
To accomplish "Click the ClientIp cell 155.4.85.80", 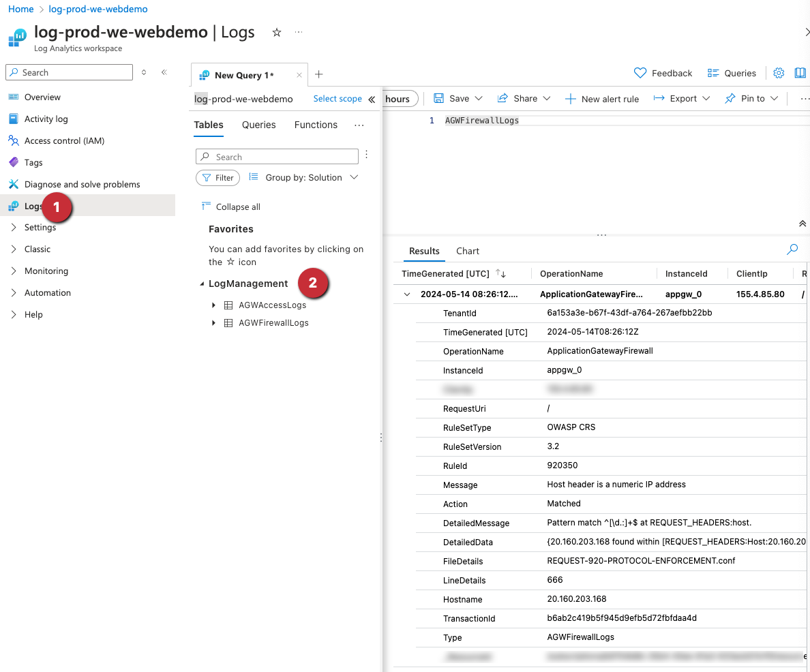I will (x=760, y=294).
